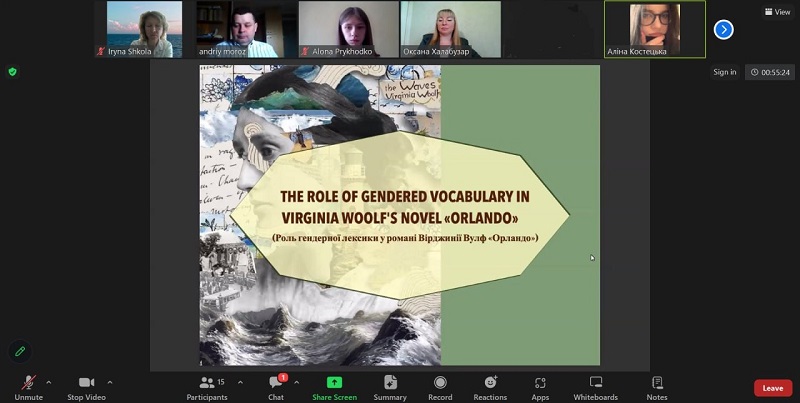
Task: Click the meeting timer 00:55:24
Action: point(770,72)
